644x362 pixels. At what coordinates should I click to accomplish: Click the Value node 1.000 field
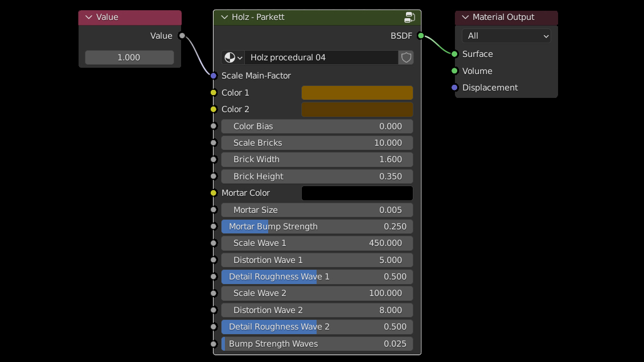[x=129, y=57]
